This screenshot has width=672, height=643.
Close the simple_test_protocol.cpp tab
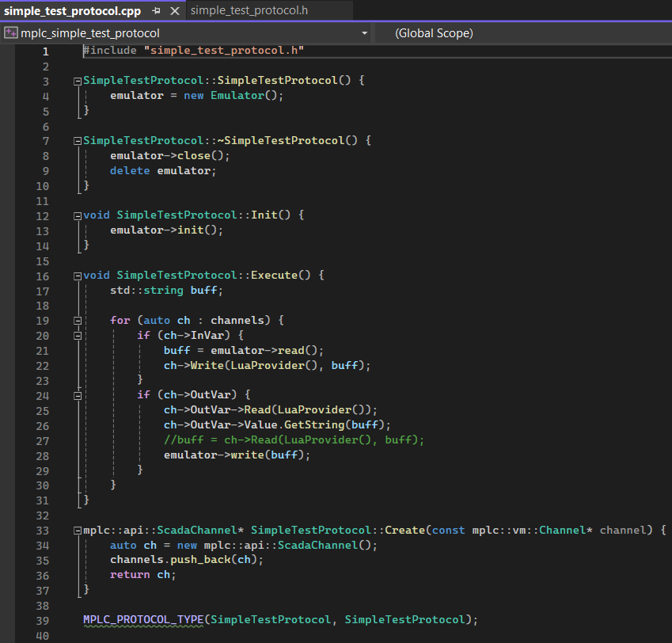point(174,11)
